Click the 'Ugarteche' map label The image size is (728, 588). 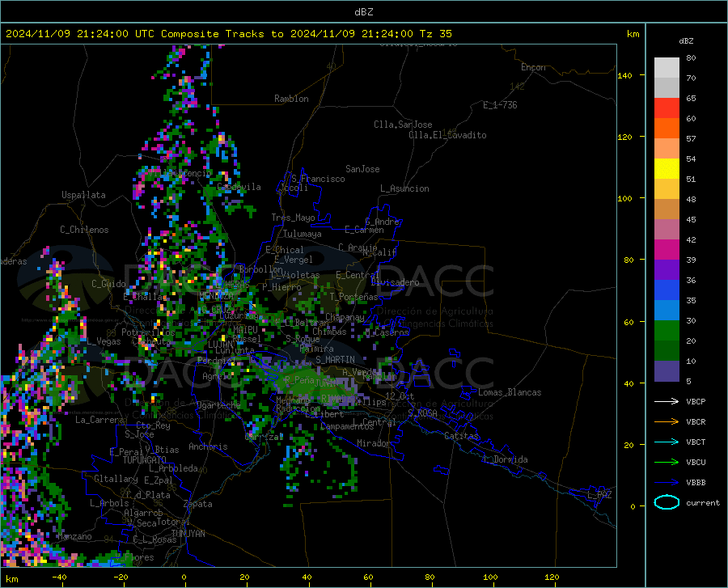218,404
